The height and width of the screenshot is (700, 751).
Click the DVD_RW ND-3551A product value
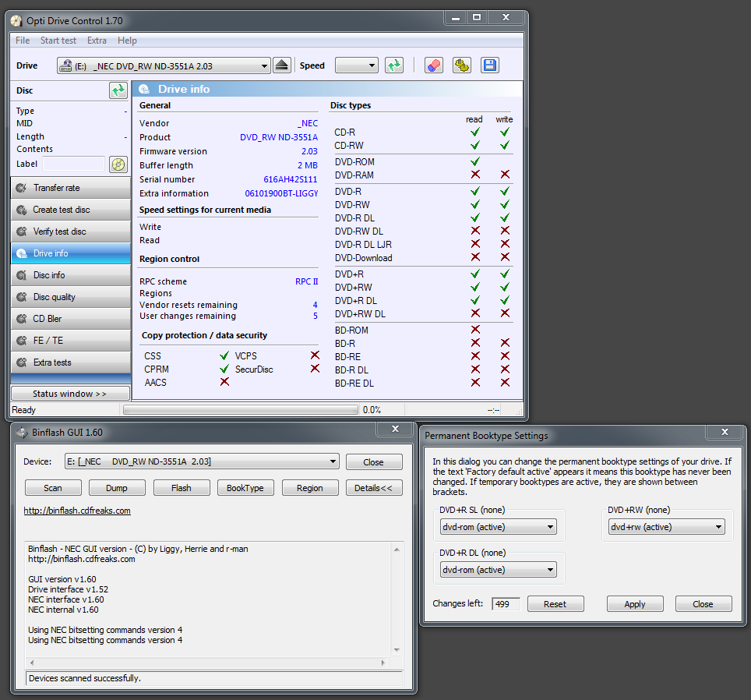pos(279,137)
